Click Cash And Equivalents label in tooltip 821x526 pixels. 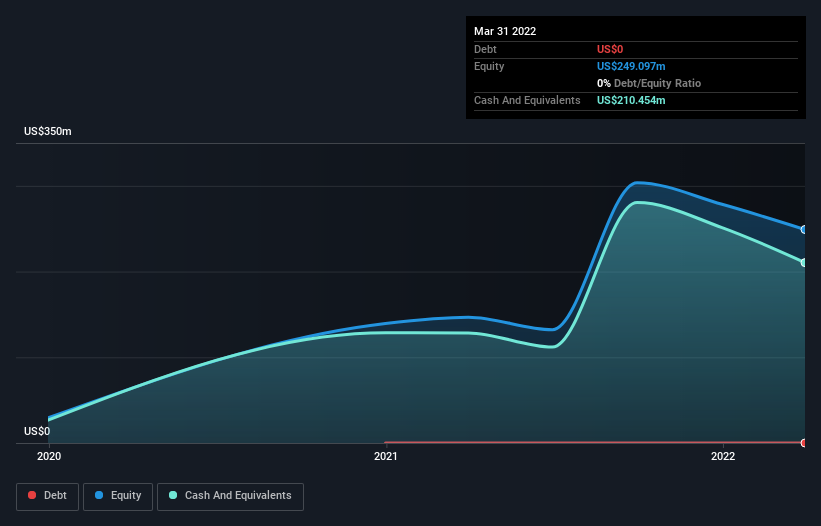(527, 100)
